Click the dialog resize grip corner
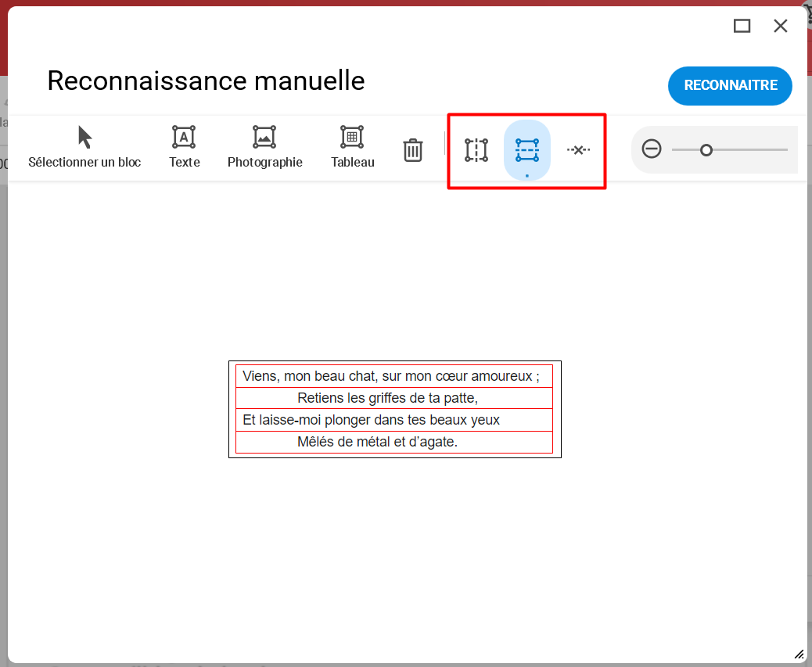The height and width of the screenshot is (667, 812). [799, 654]
